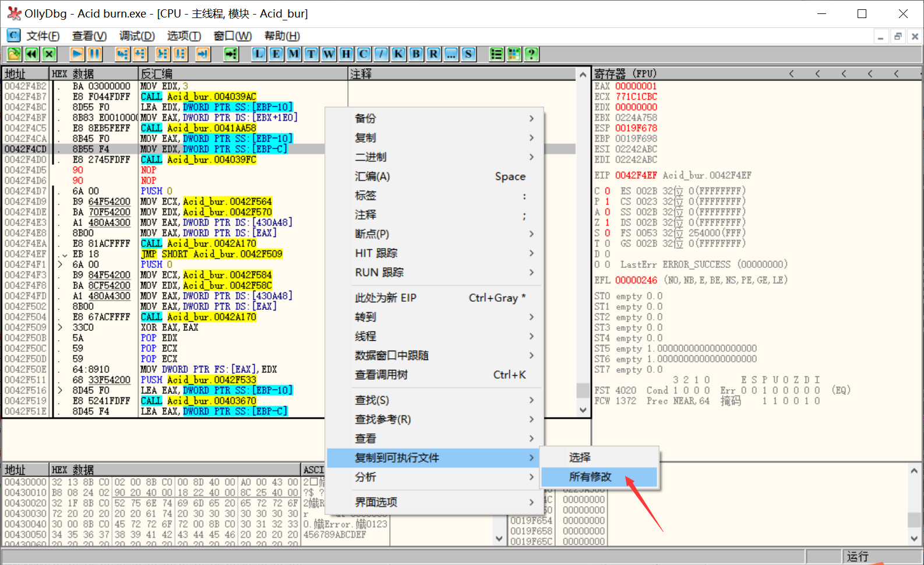Expand the 复制 submenu

coord(435,137)
